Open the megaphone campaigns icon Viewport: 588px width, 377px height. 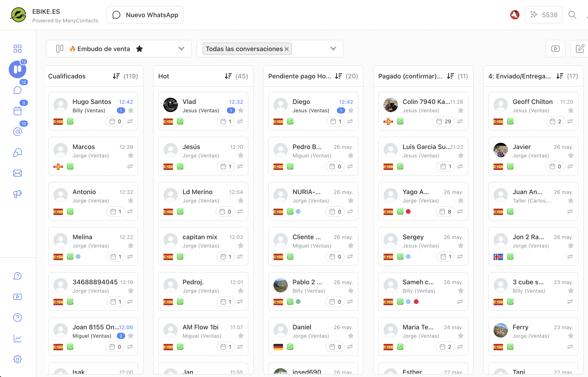[17, 194]
